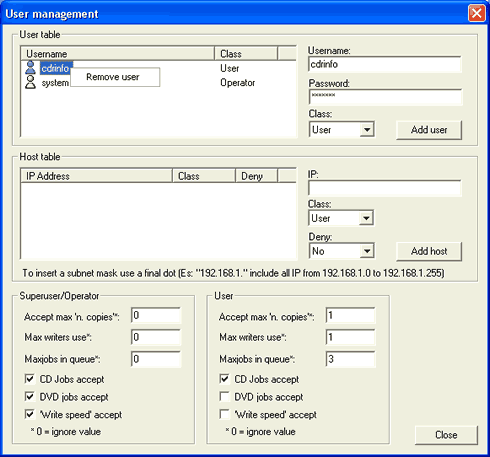Focus the Username text field
The height and width of the screenshot is (457, 490).
[x=385, y=64]
